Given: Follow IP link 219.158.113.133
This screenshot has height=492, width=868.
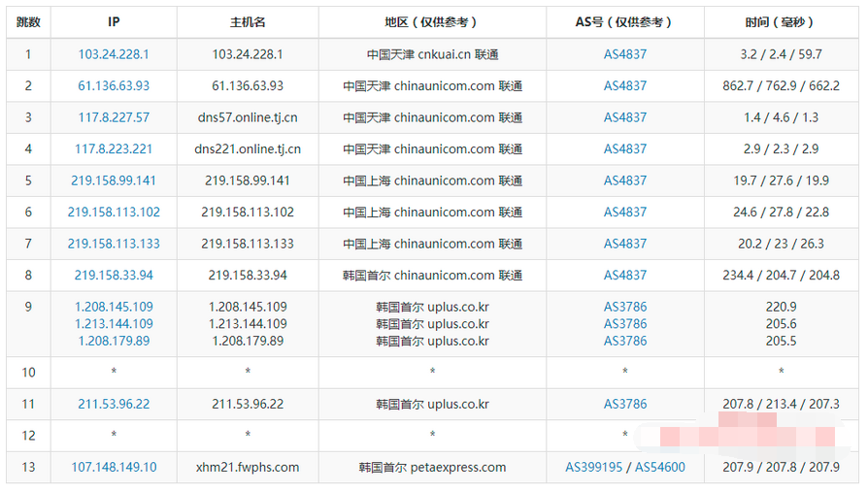Looking at the screenshot, I should click(x=114, y=244).
